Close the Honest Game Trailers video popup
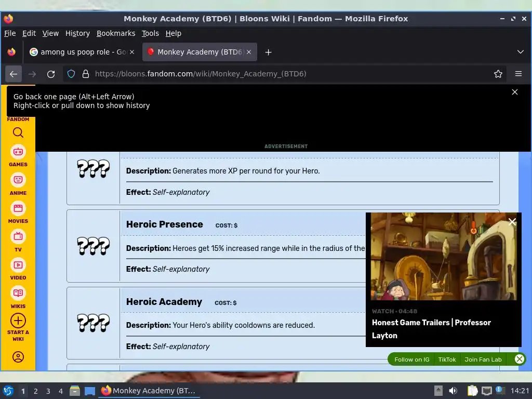This screenshot has height=399, width=532. point(512,222)
